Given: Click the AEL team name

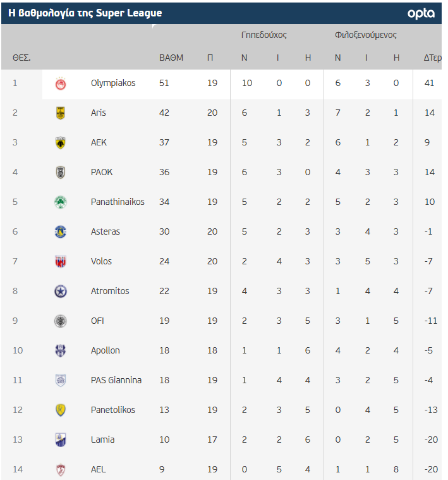Looking at the screenshot, I should [x=99, y=469].
